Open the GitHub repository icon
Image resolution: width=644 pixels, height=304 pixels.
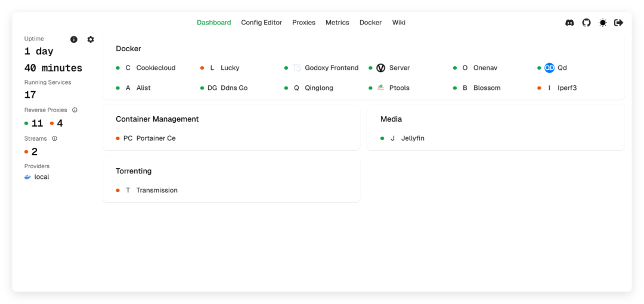coord(586,23)
